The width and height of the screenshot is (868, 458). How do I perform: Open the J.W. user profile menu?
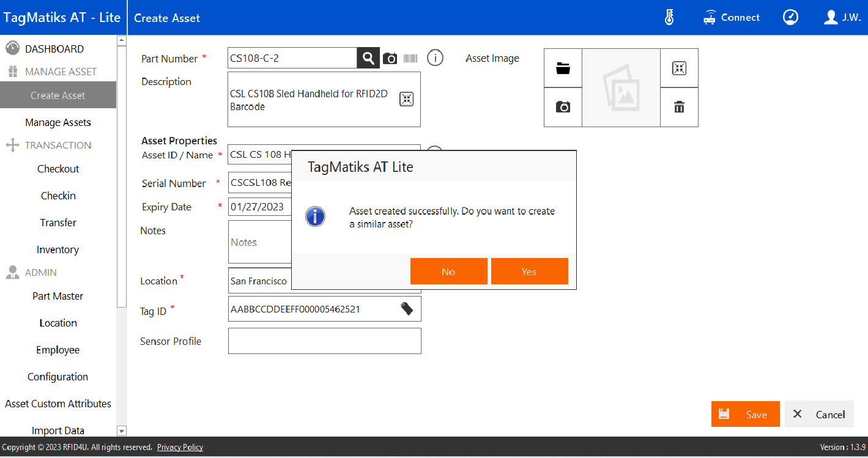[842, 18]
